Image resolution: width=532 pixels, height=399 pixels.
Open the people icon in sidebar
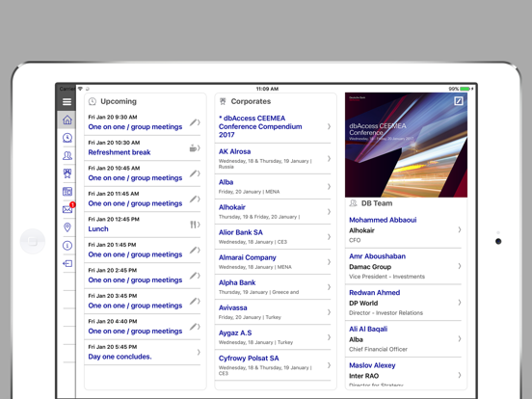click(x=67, y=155)
